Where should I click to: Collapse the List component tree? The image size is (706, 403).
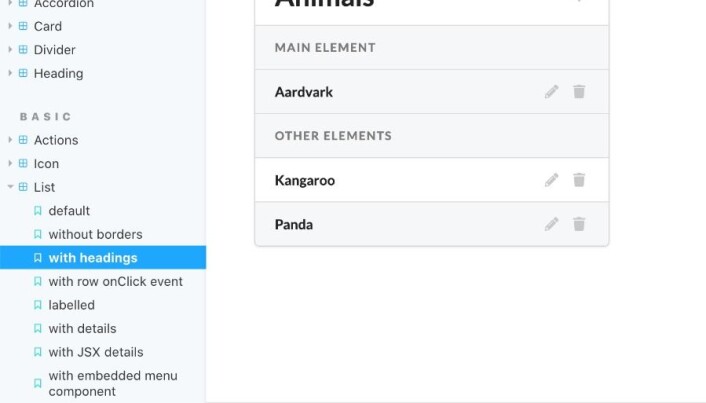click(10, 187)
